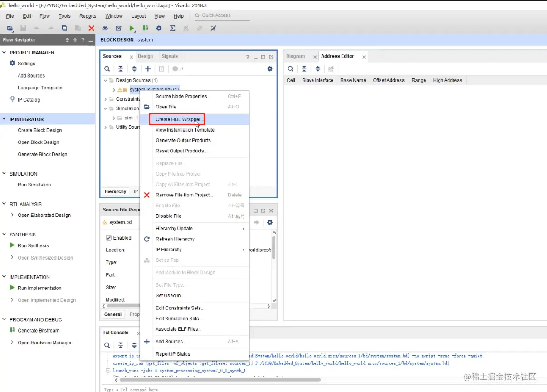Screen dimensions: 547x392
Task: Click the Source File Properties vertical scrollbar
Action: tap(274, 247)
